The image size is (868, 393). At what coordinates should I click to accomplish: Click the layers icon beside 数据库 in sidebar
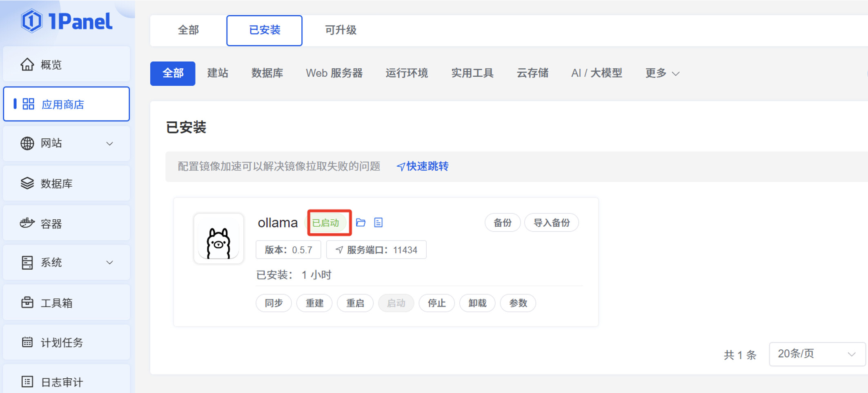27,183
